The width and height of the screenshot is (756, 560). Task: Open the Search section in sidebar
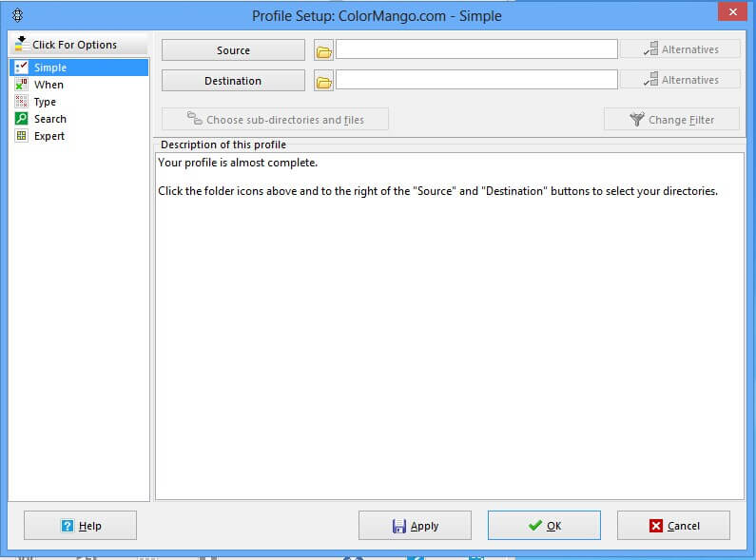(x=49, y=119)
